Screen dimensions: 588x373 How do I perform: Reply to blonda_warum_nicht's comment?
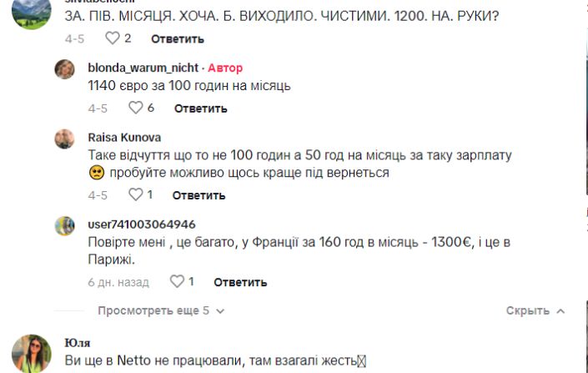(200, 108)
